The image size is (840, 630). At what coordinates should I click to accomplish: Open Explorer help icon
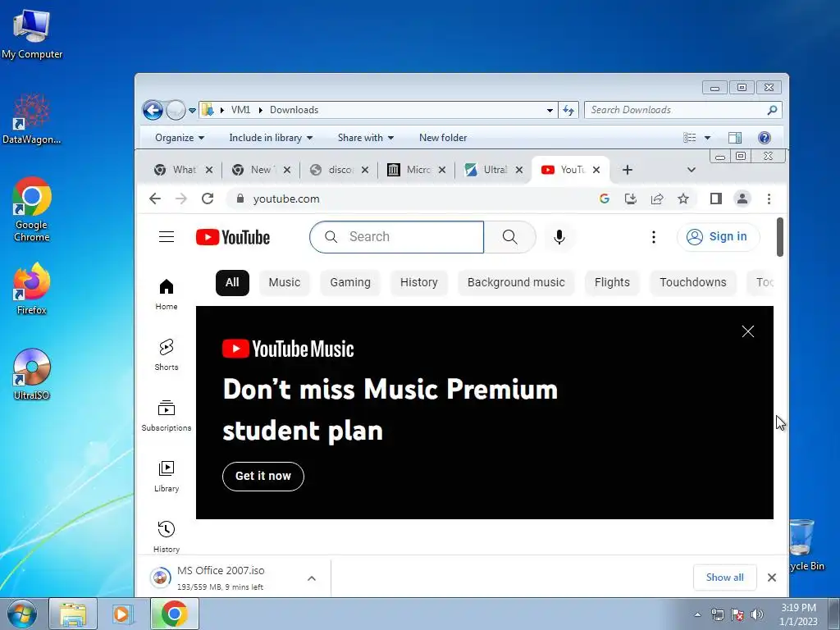[765, 138]
